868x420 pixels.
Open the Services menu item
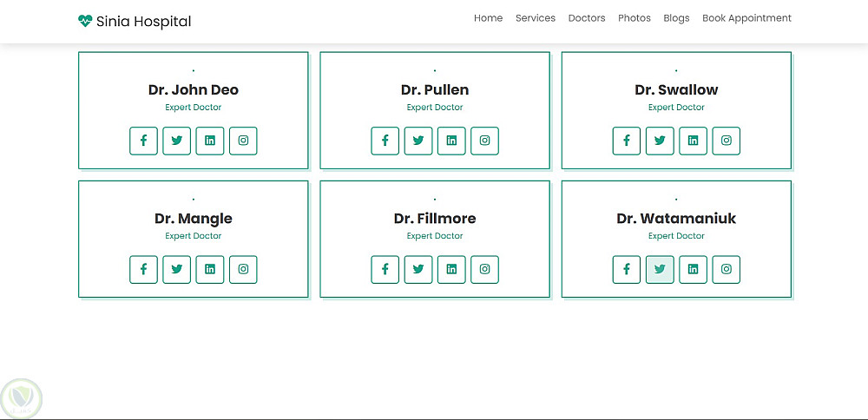(x=535, y=18)
